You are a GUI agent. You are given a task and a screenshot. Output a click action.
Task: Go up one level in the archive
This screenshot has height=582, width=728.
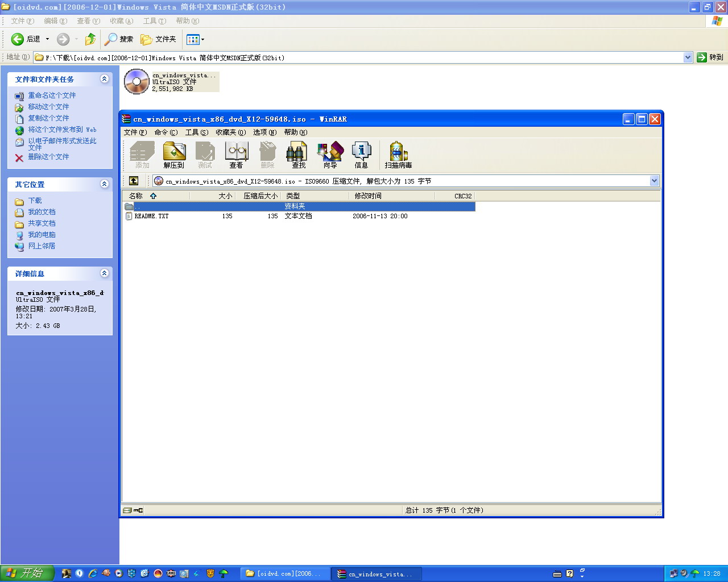134,181
